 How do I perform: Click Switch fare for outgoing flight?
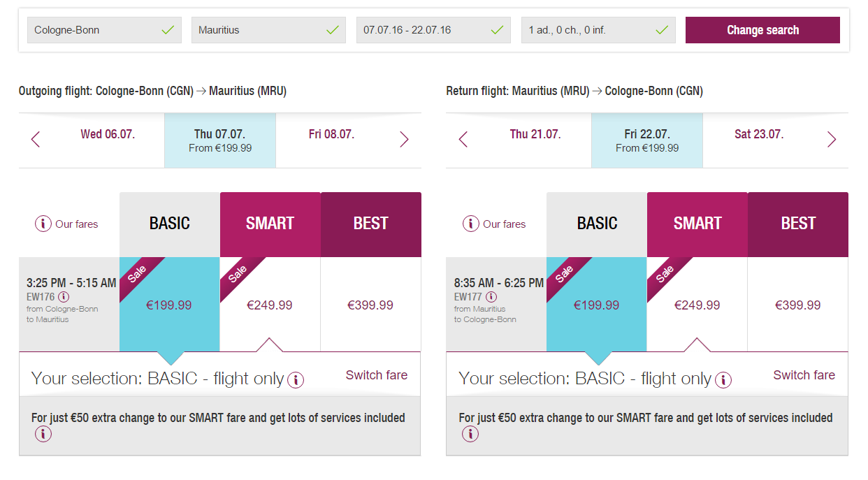tap(377, 375)
